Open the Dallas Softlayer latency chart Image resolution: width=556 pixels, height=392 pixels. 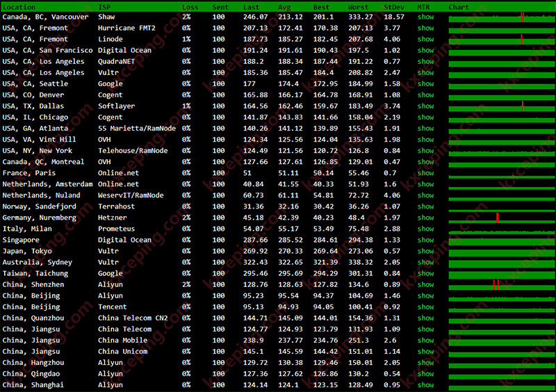point(501,106)
